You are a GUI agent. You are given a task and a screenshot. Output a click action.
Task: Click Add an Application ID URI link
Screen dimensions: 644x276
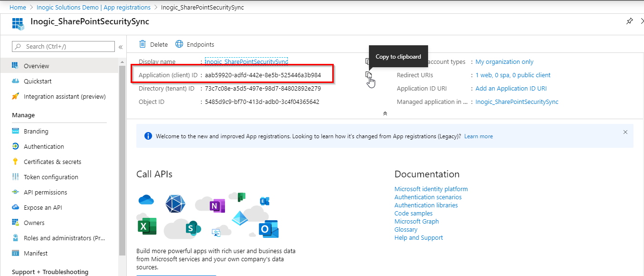[x=511, y=88]
